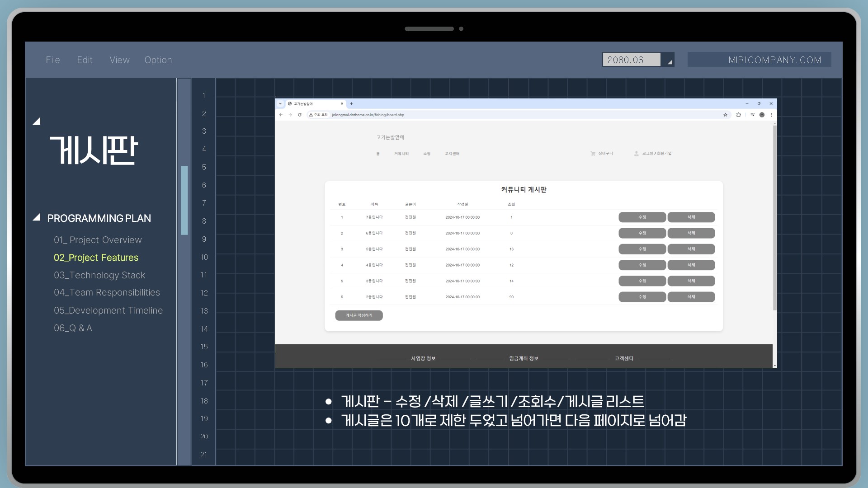Click 수정 for the 2등입니다 post

642,297
